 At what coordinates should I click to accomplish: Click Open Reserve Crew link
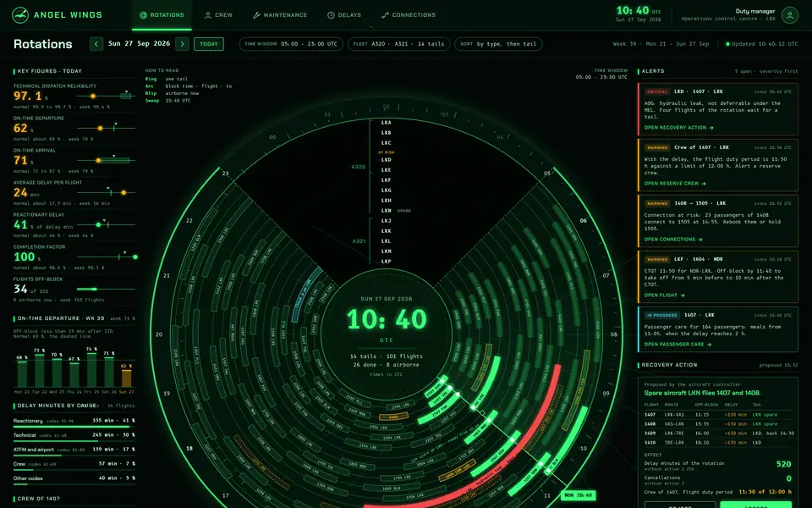point(675,184)
